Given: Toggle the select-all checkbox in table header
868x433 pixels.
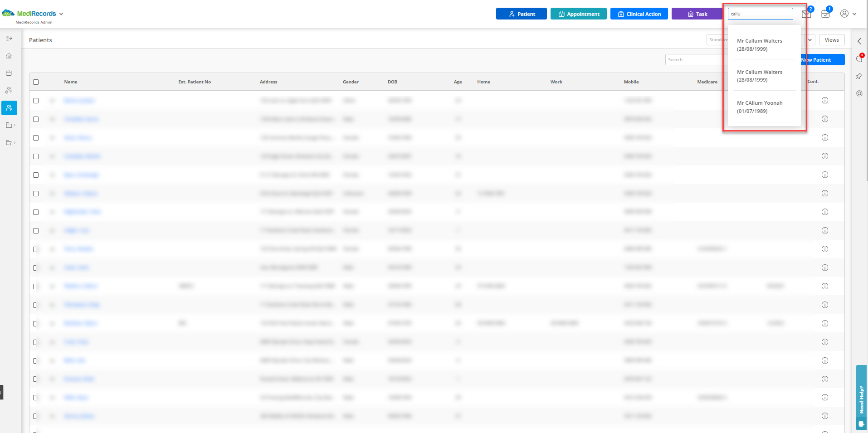Looking at the screenshot, I should coord(36,82).
